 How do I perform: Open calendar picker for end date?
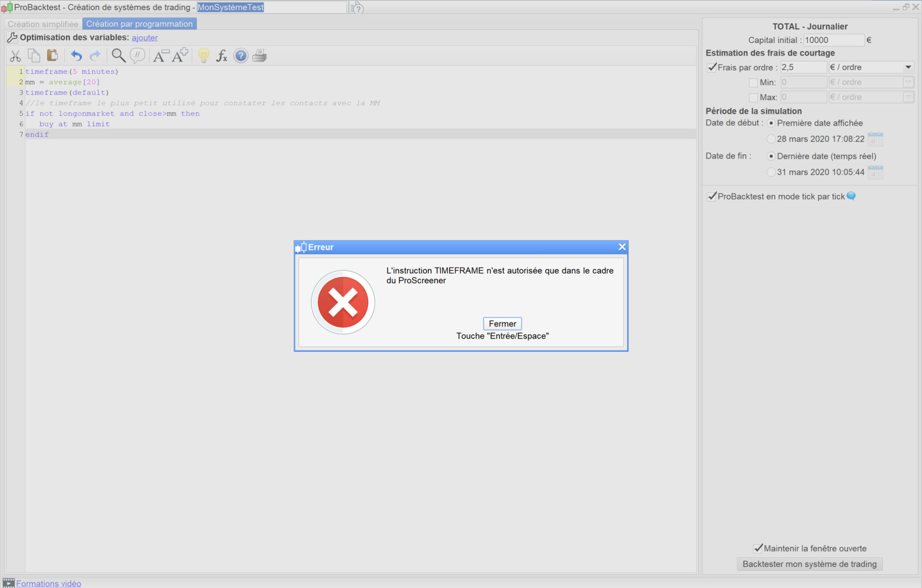(875, 172)
